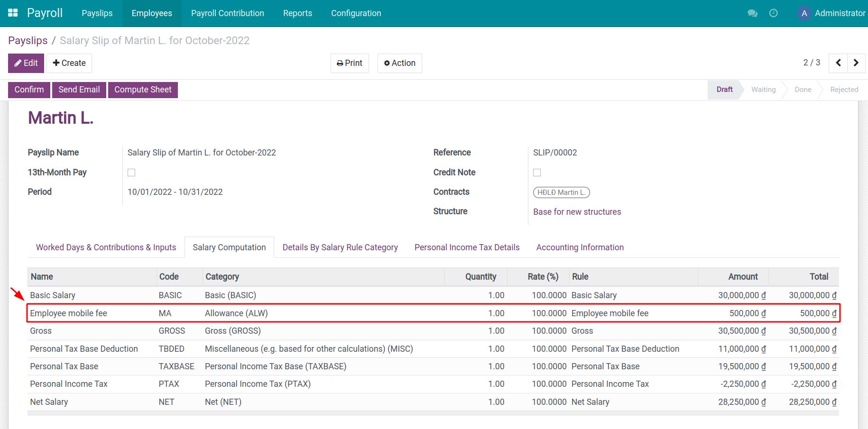
Task: Click the Edit pencil button
Action: coord(26,63)
